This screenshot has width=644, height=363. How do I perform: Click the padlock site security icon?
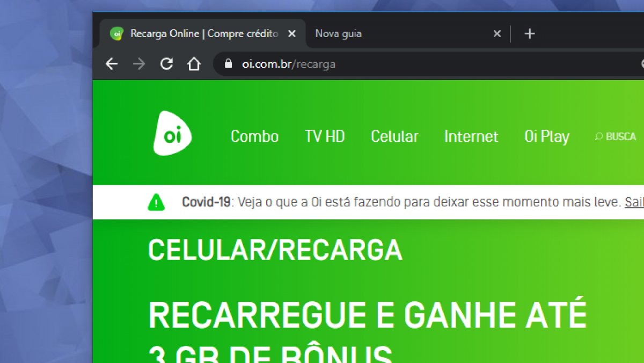(x=229, y=64)
